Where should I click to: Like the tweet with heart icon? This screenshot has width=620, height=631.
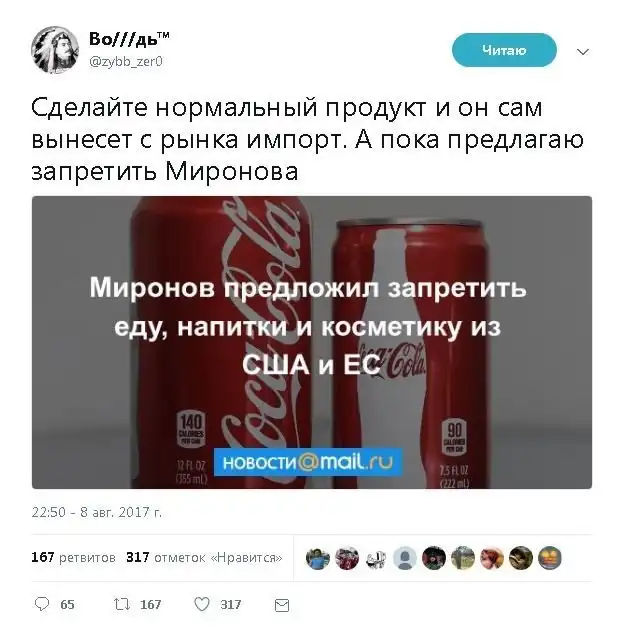coord(202,604)
